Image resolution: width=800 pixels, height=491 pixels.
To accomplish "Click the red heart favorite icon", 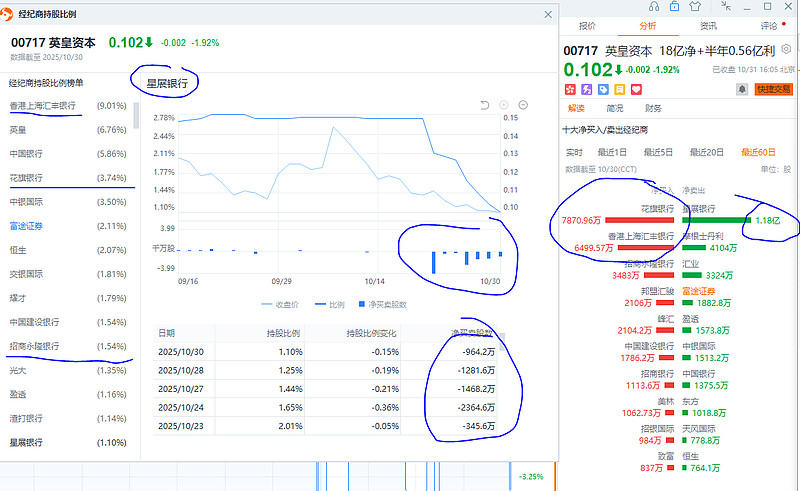I will pyautogui.click(x=636, y=90).
